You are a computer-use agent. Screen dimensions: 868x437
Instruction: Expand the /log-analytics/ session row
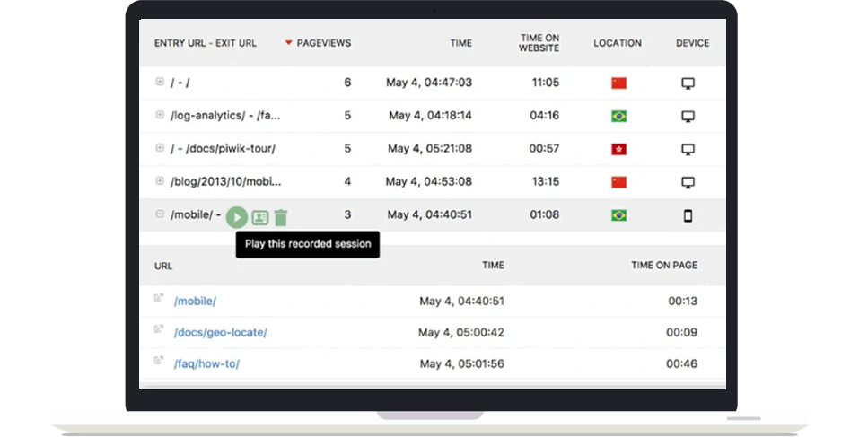click(160, 115)
